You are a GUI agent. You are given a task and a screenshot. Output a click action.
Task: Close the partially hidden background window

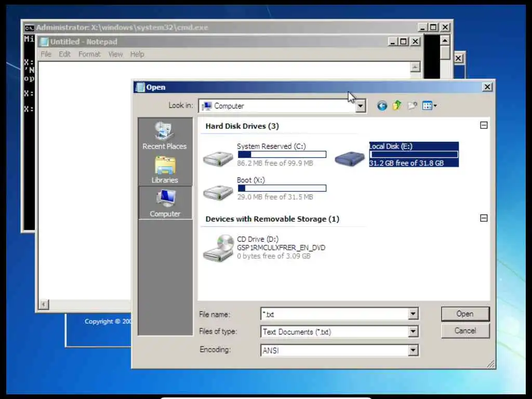click(458, 58)
